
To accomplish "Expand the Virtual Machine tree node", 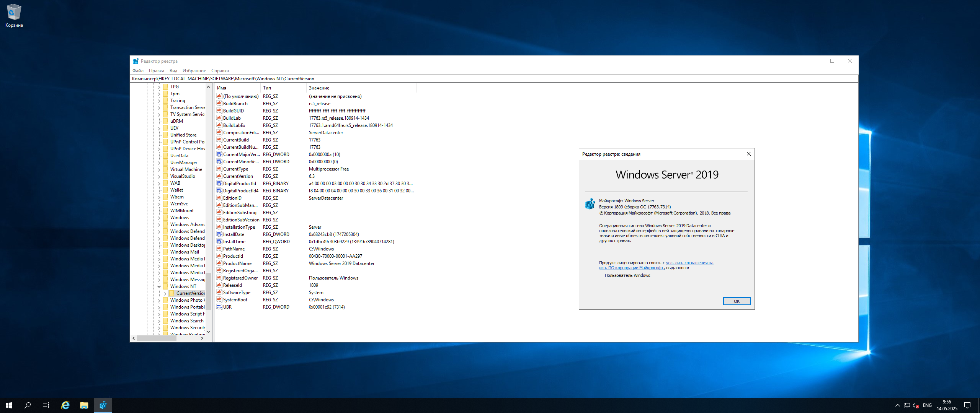I will point(159,169).
